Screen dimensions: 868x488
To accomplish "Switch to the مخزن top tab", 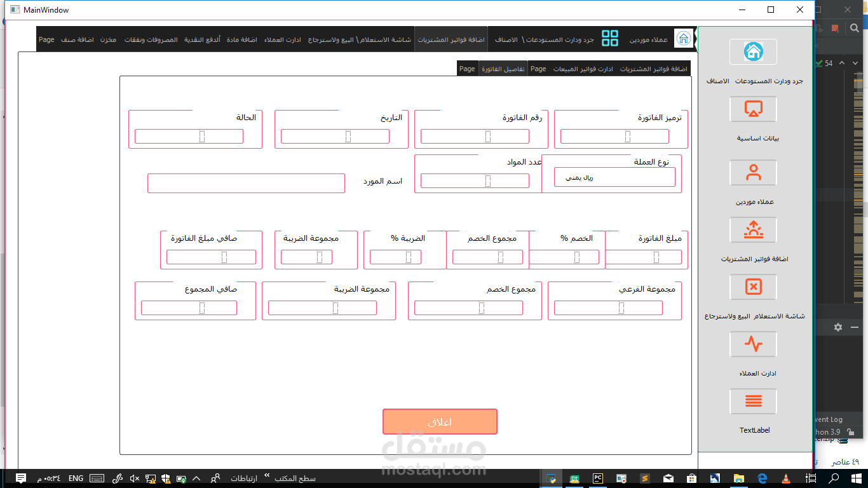I will pos(108,39).
